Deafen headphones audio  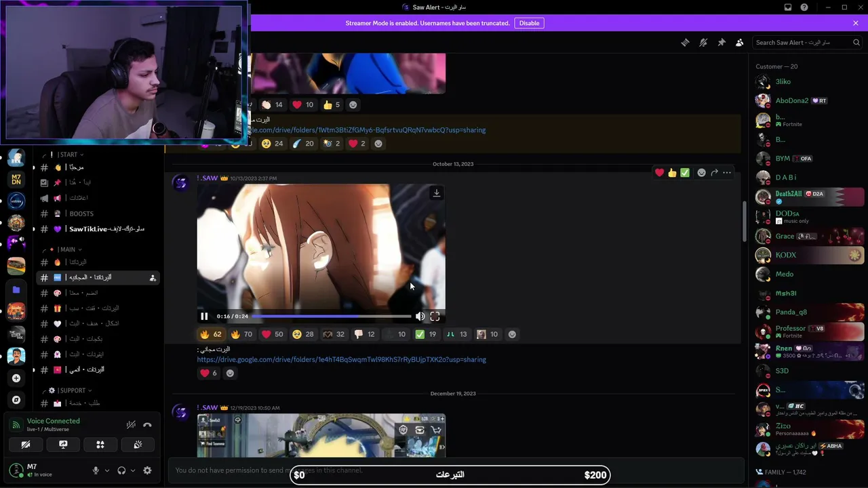(x=121, y=470)
